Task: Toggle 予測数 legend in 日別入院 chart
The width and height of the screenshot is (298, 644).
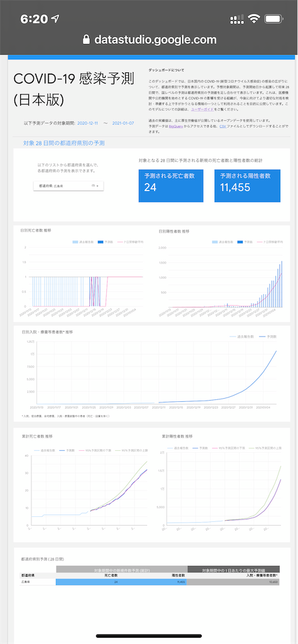Action: click(268, 336)
